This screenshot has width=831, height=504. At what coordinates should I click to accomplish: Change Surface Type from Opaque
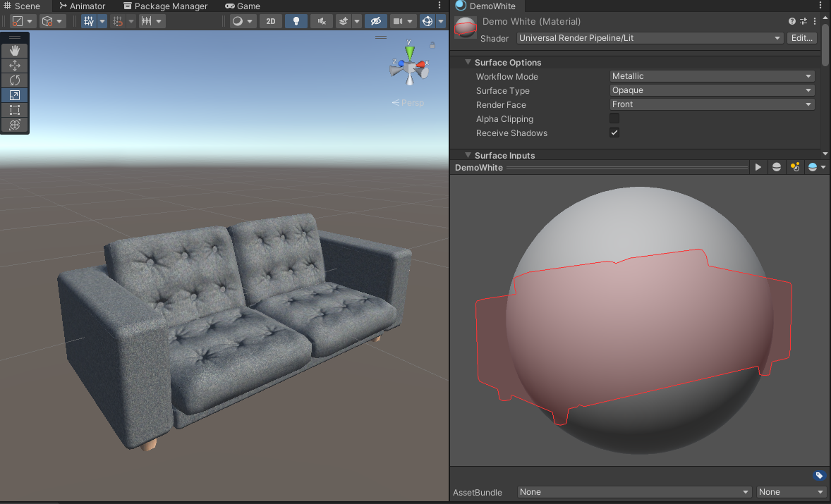(x=711, y=90)
